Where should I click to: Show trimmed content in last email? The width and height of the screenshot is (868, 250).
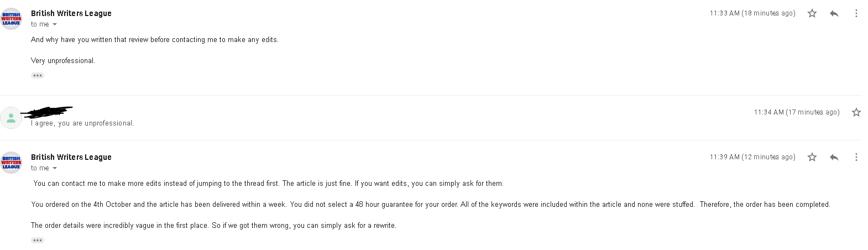point(38,240)
